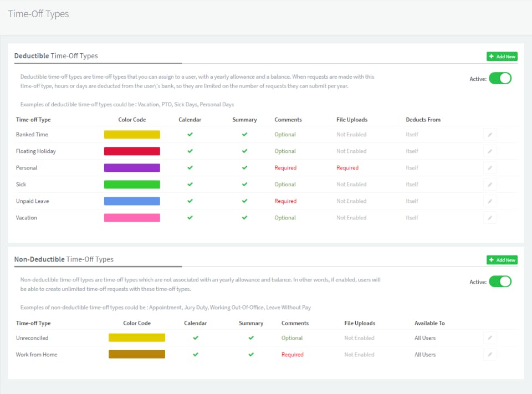Edit the Unreconciled time-off type

tap(490, 338)
